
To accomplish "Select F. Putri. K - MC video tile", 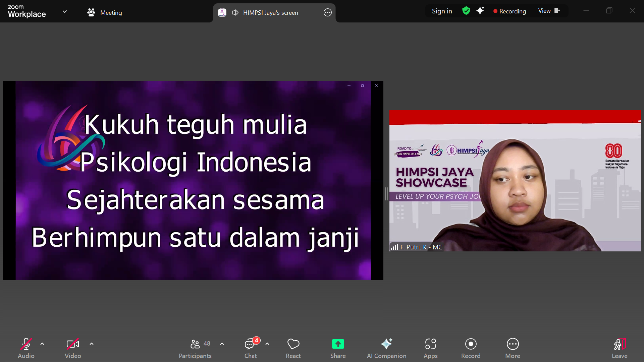I will click(515, 181).
